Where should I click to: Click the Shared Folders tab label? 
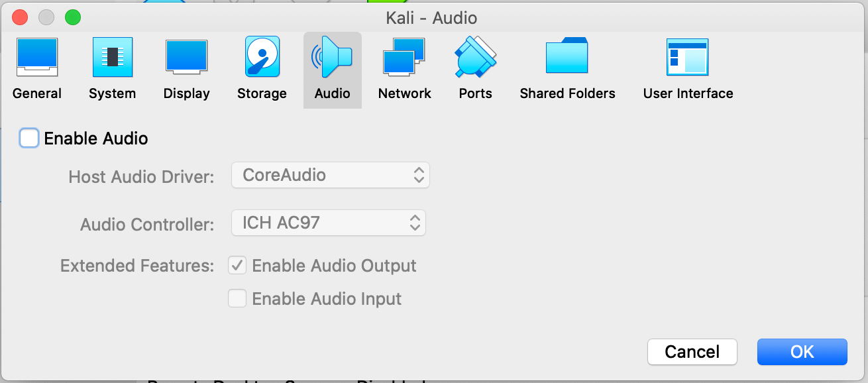(x=568, y=93)
